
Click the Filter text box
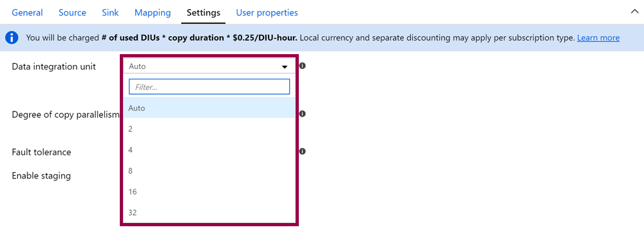[209, 87]
